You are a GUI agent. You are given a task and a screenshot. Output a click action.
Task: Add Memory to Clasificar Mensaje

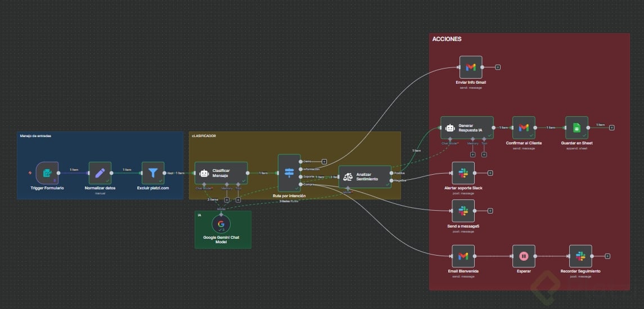[x=227, y=200]
